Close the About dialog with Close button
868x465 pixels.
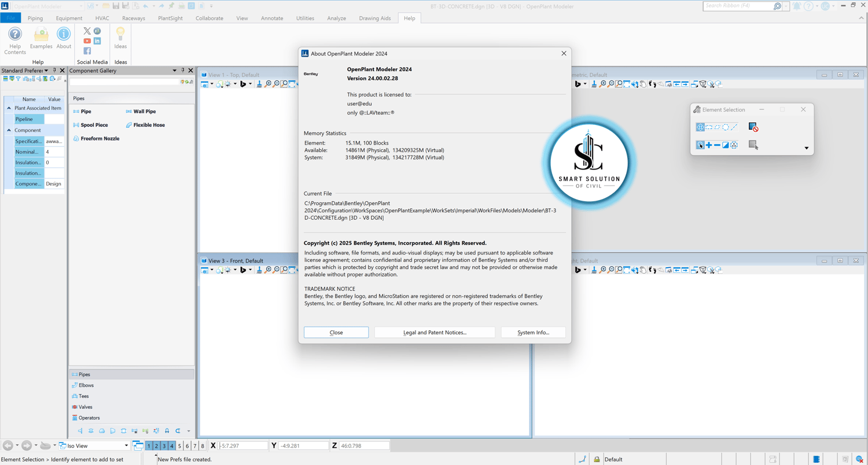[336, 333]
